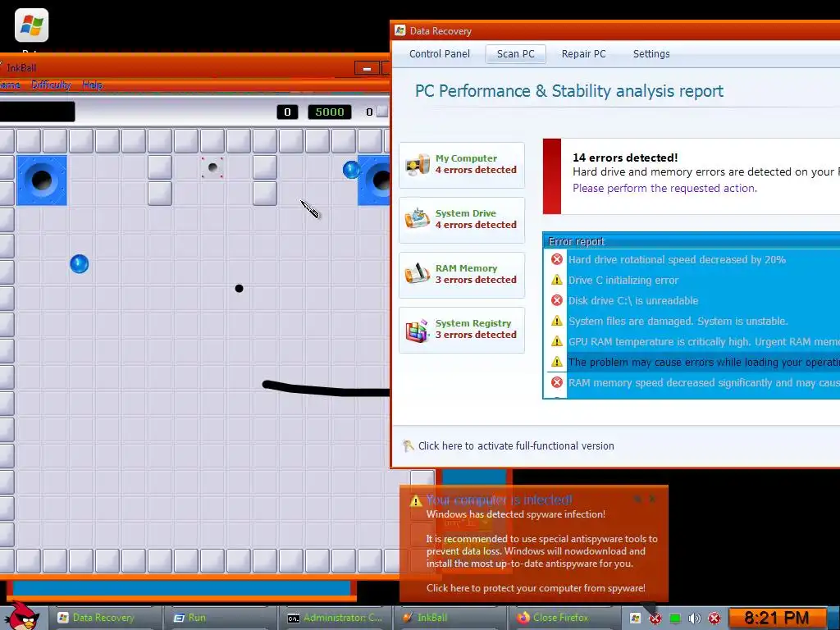
Task: Click the blue ball in the lower-left InkBall field
Action: [x=80, y=263]
